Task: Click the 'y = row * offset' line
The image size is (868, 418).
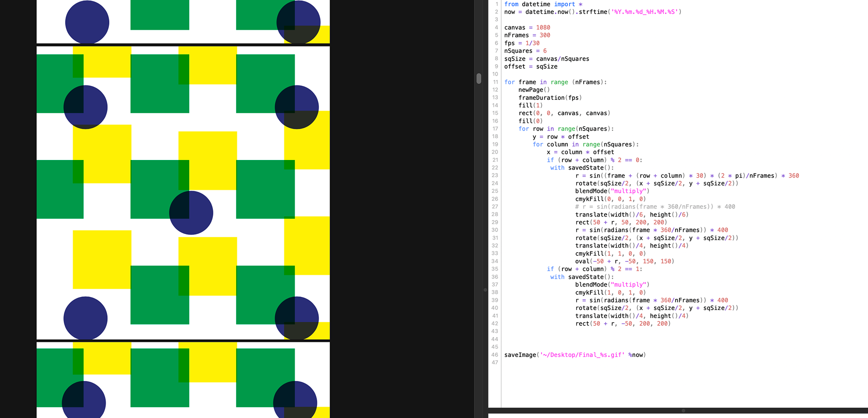Action: point(561,137)
